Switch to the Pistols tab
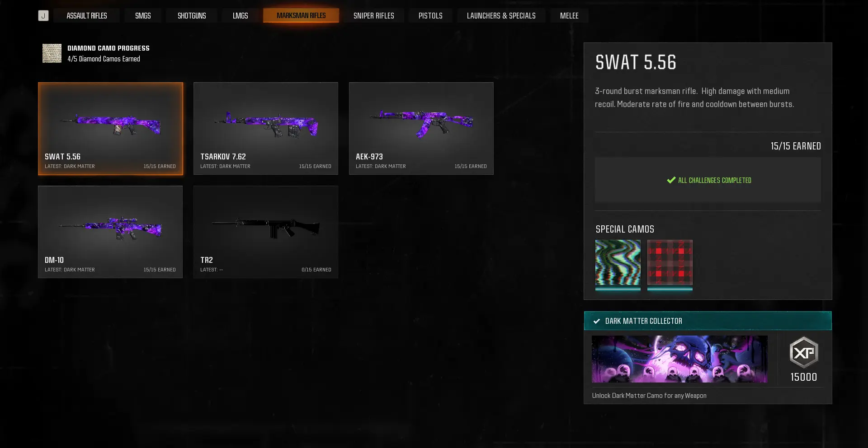868x448 pixels. point(430,16)
